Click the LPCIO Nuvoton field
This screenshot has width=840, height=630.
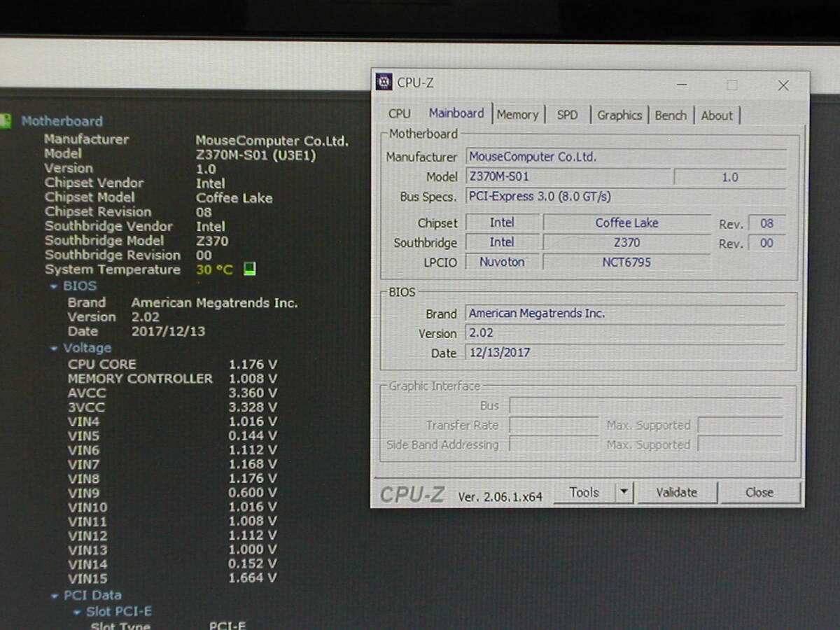click(502, 262)
